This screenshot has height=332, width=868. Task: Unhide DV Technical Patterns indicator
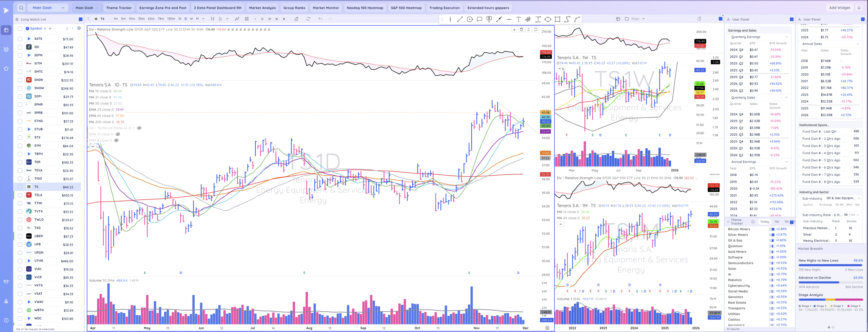point(139,128)
